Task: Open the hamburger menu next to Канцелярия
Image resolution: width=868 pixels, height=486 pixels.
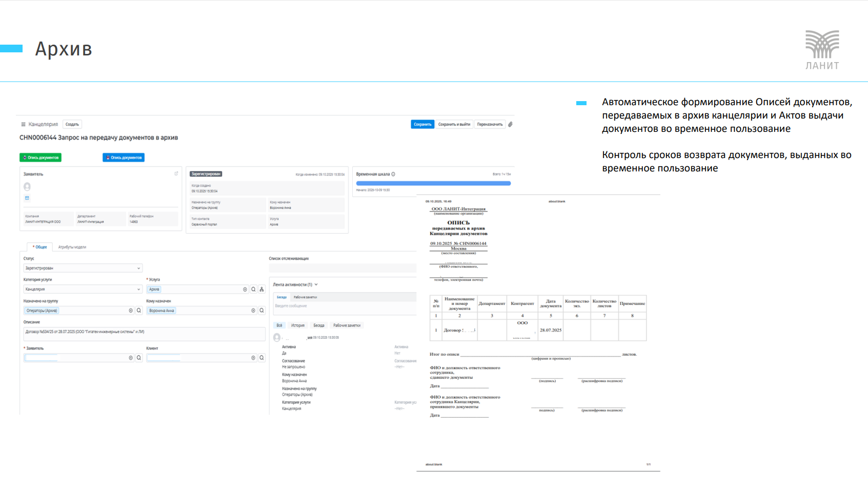Action: (x=23, y=125)
